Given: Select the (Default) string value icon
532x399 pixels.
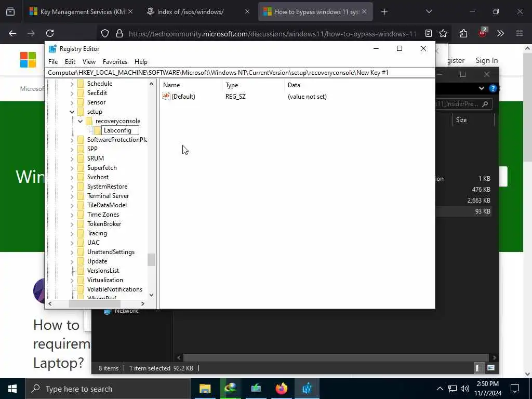Looking at the screenshot, I should [166, 96].
